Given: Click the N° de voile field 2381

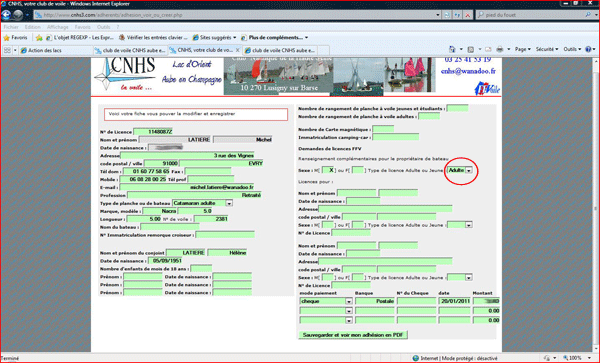Looking at the screenshot, I should 211,219.
